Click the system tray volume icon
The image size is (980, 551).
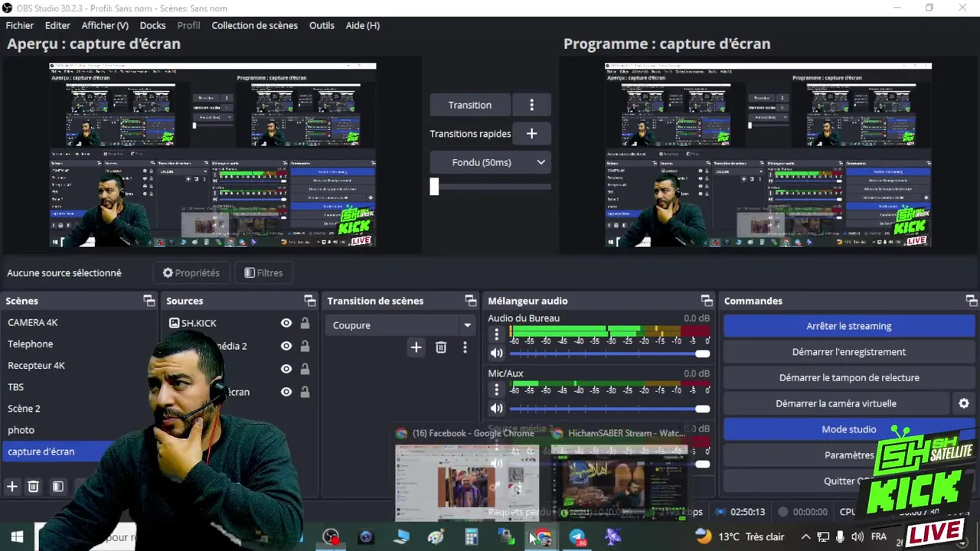857,537
